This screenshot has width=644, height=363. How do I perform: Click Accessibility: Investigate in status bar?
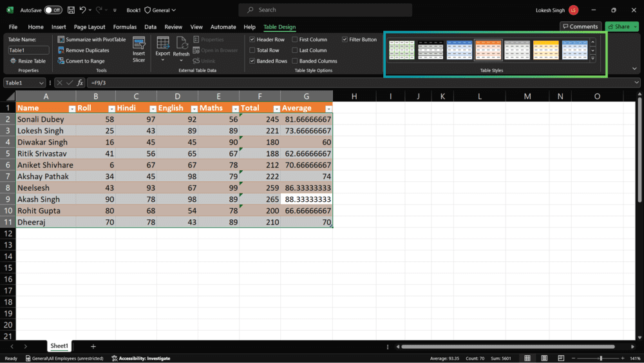point(141,358)
